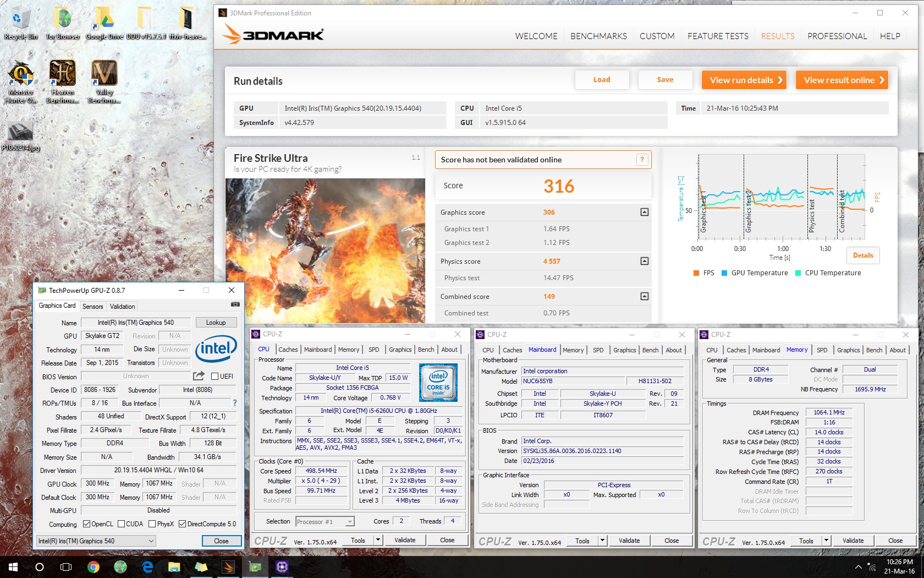Click the Load button in Run details

(602, 80)
